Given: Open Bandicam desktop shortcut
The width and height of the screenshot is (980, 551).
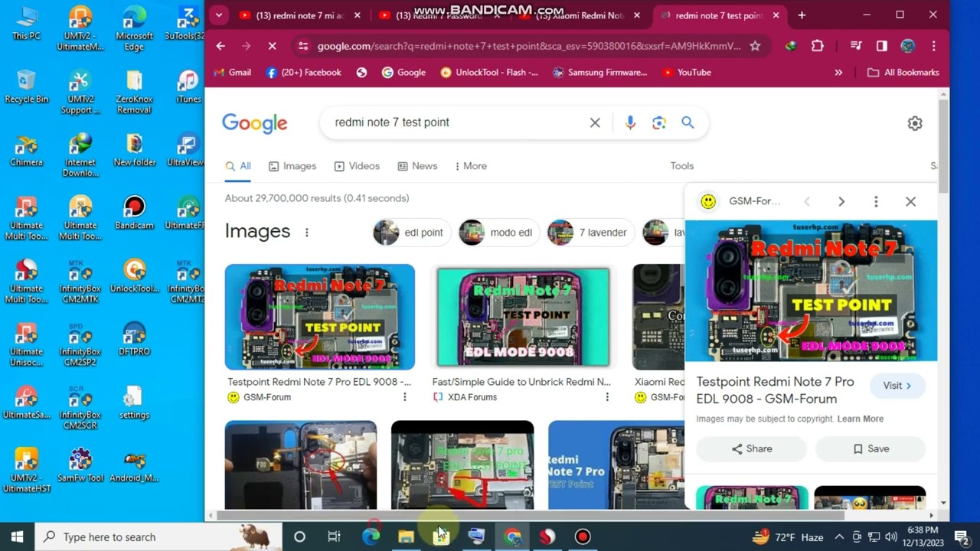Looking at the screenshot, I should point(134,213).
